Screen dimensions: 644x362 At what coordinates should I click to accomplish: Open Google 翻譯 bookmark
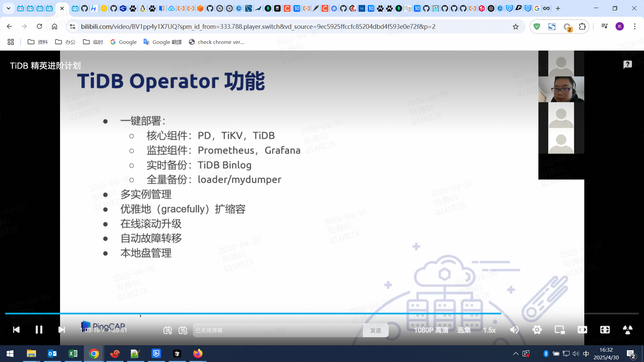coord(163,42)
